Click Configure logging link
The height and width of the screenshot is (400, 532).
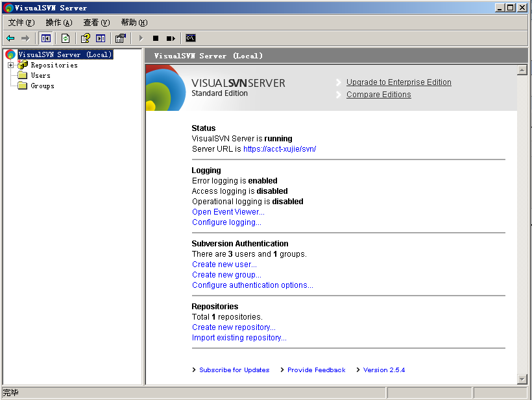pyautogui.click(x=226, y=222)
